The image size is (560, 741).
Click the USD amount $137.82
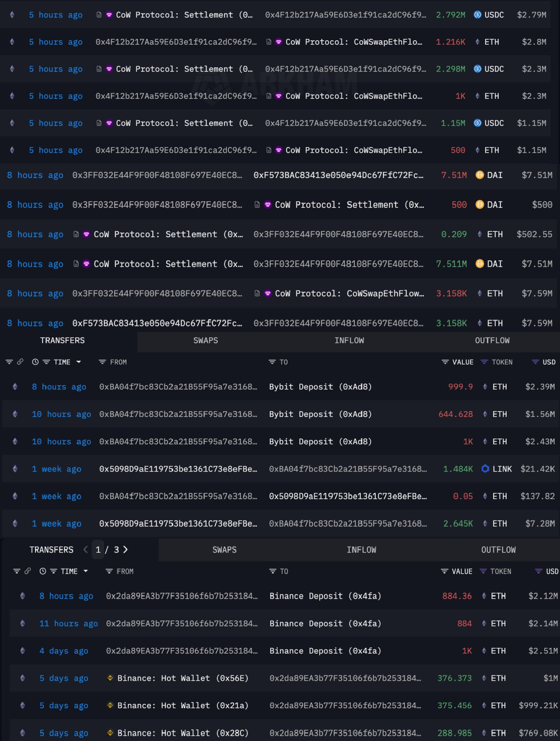click(538, 496)
